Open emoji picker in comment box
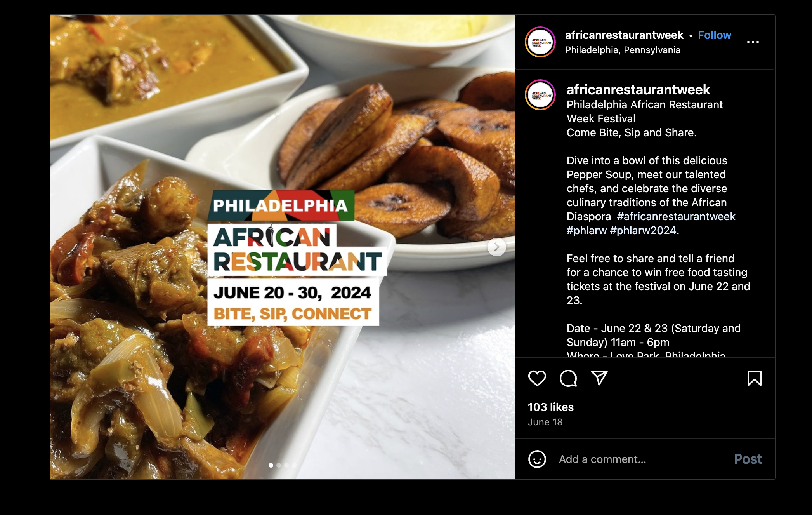 click(537, 459)
